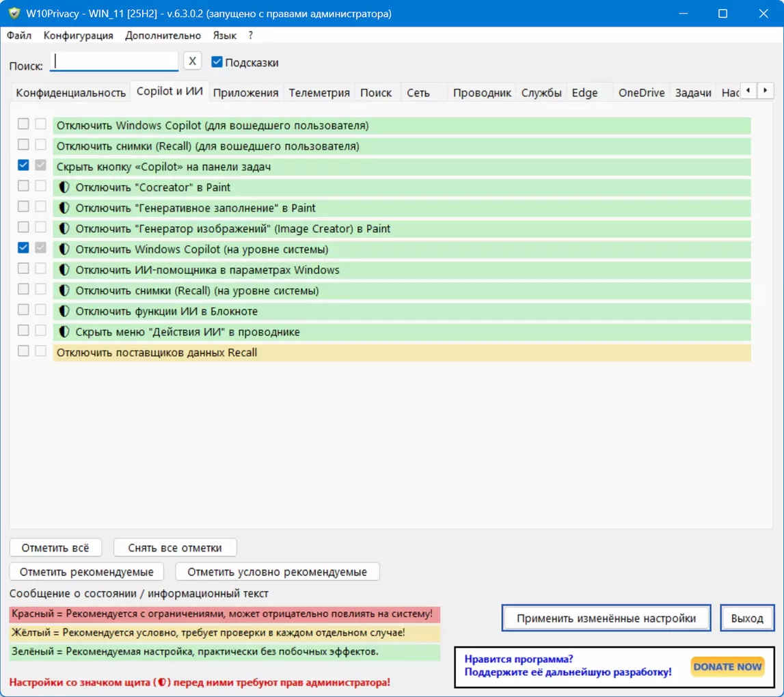Viewport: 784px width, 697px height.
Task: Click shield icon beside "Генератор изображений" row
Action: coord(64,228)
